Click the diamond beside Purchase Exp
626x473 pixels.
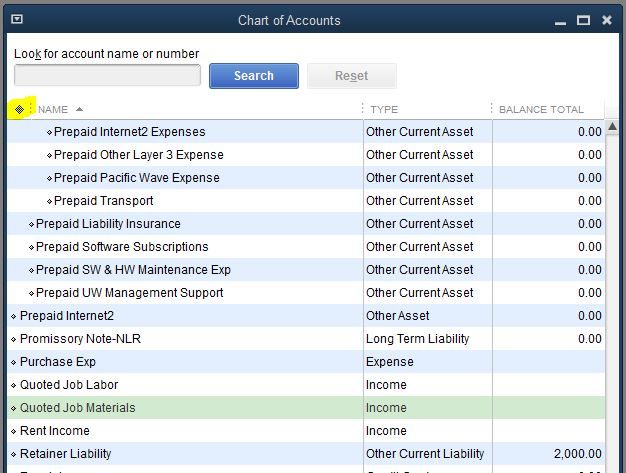point(14,362)
